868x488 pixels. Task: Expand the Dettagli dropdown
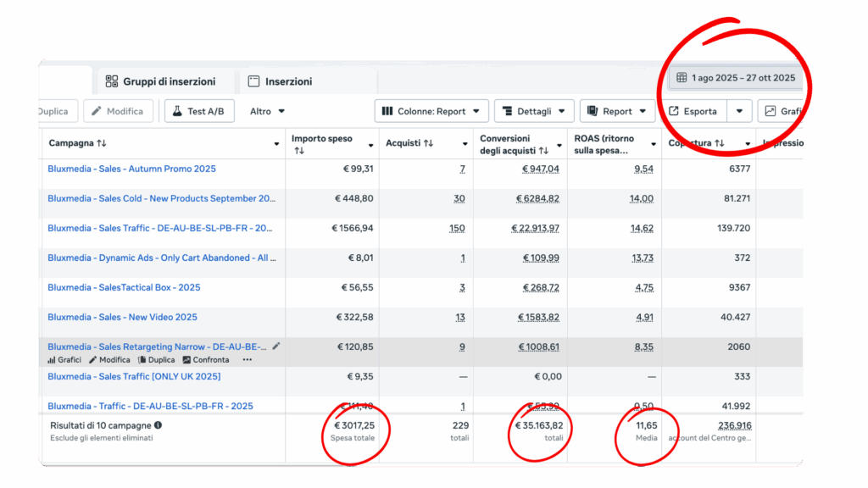533,111
